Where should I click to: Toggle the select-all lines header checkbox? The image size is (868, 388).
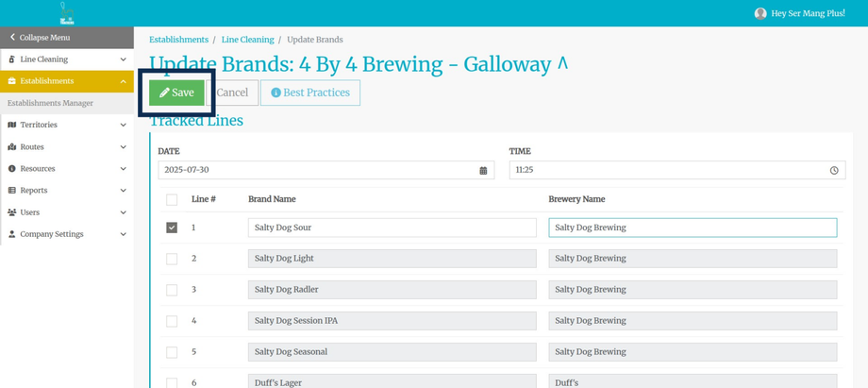pyautogui.click(x=172, y=199)
